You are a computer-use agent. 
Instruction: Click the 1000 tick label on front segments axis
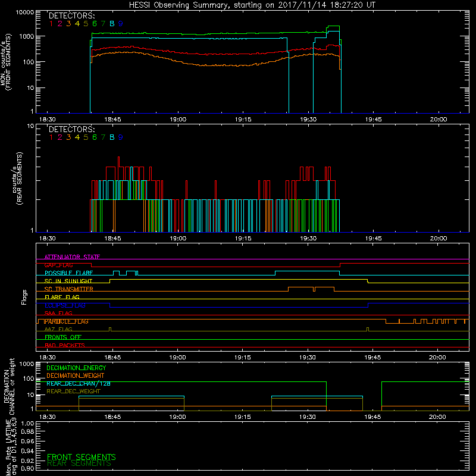27,36
